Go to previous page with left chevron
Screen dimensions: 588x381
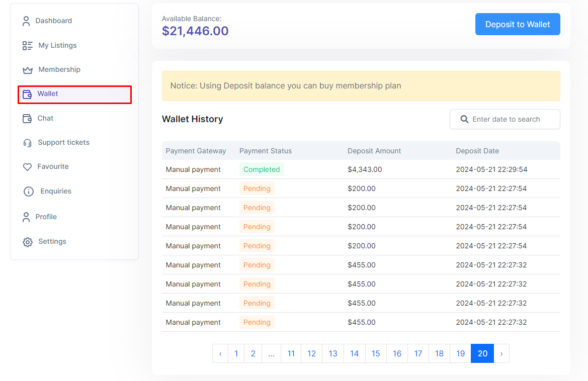pyautogui.click(x=220, y=353)
